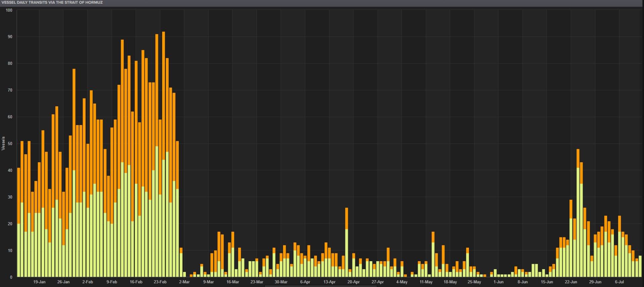Click the chart title about Strait of Hormuz

coord(52,2)
